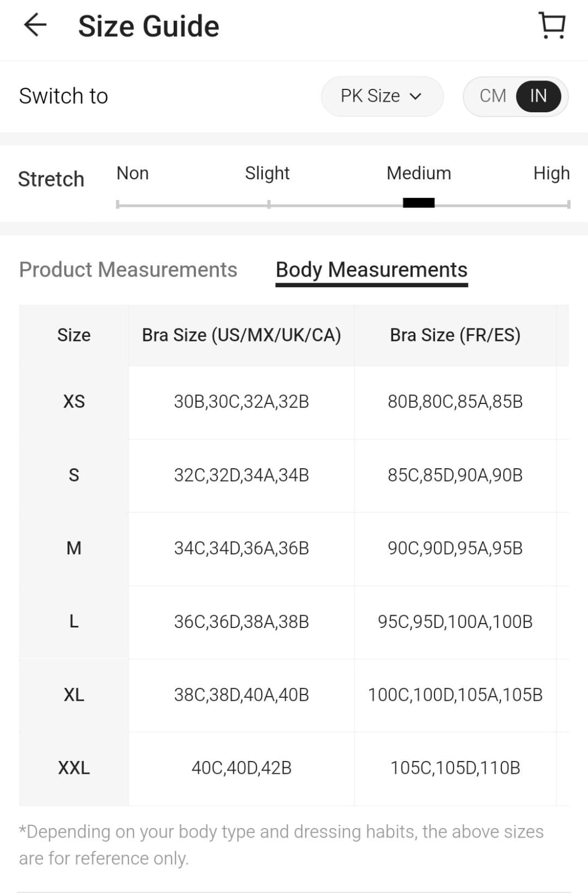588x894 pixels.
Task: Open the Product Measurements tab
Action: 128,270
